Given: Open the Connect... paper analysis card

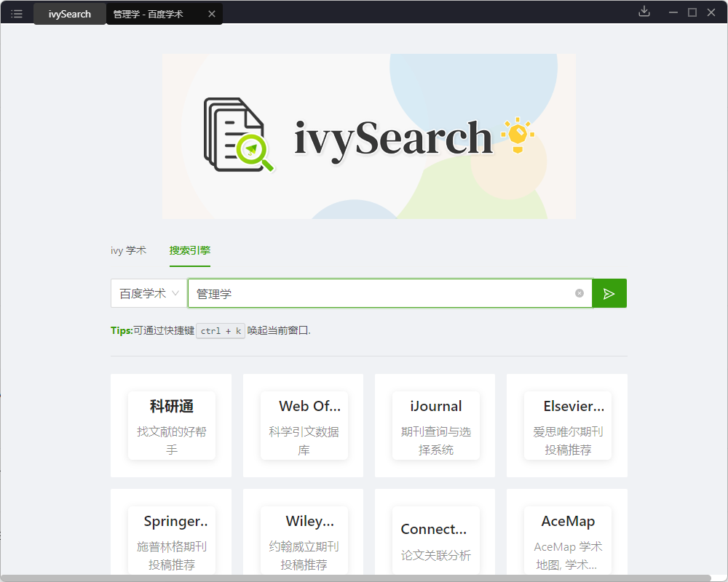Looking at the screenshot, I should [x=435, y=532].
